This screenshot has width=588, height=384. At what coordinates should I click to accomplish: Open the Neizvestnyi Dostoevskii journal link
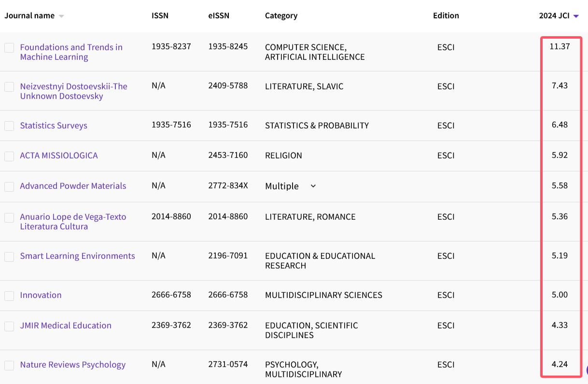(73, 91)
